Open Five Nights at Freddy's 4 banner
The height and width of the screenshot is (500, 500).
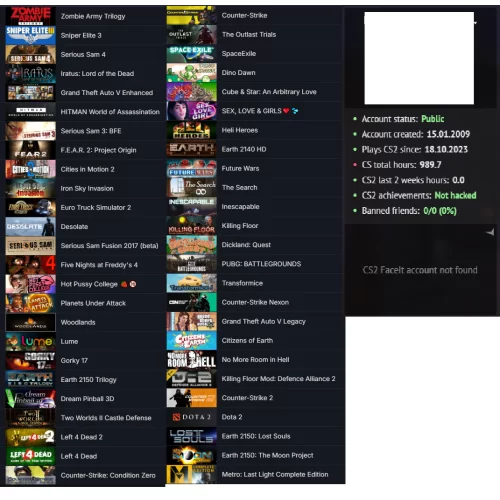pos(30,265)
